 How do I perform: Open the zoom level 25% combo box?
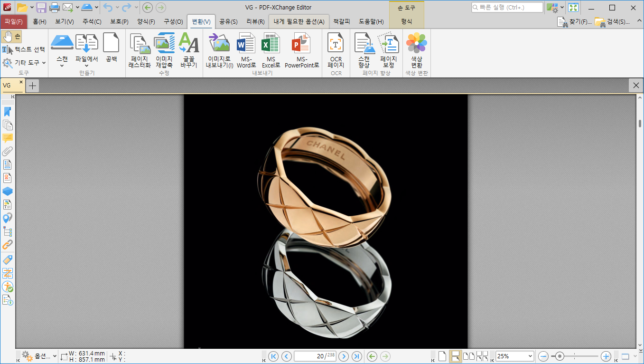tap(515, 356)
